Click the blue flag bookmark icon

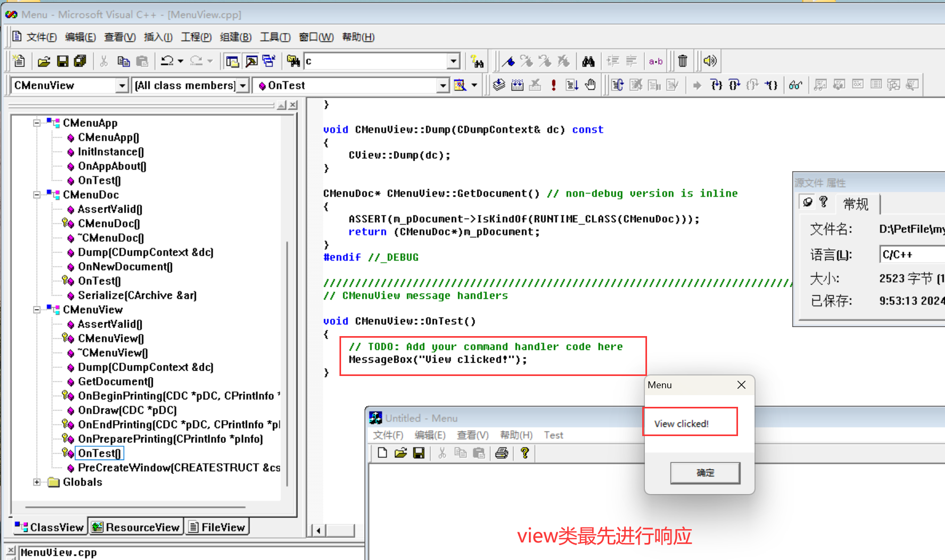tap(509, 61)
